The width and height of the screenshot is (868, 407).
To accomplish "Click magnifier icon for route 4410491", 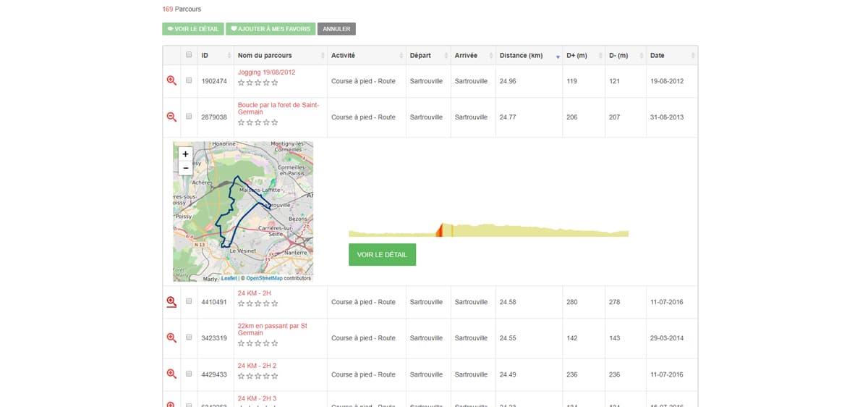I will pos(171,302).
